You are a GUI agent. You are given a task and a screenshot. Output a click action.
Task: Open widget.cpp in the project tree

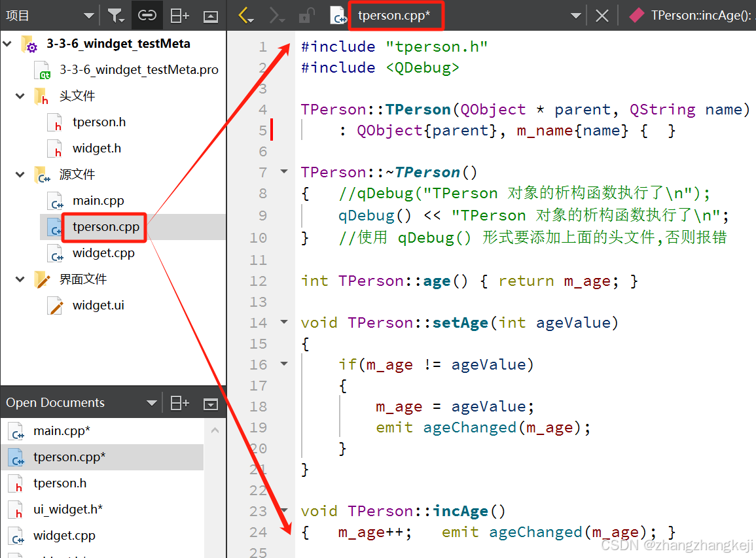[x=103, y=253]
